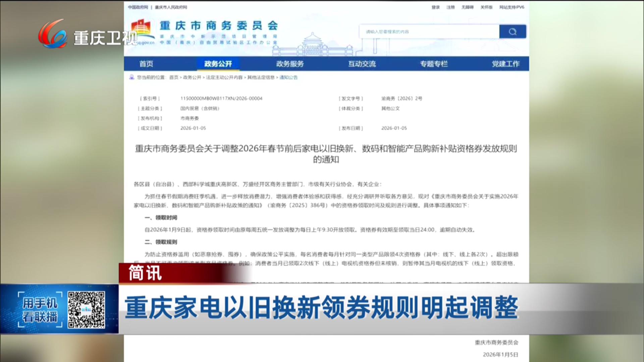Focus the site search input field
644x362 pixels.
click(x=429, y=32)
